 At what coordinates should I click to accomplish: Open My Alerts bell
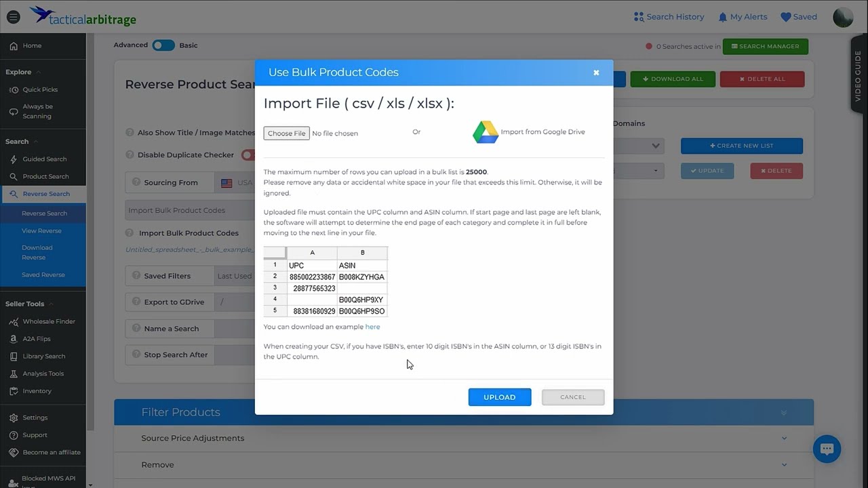tap(743, 17)
